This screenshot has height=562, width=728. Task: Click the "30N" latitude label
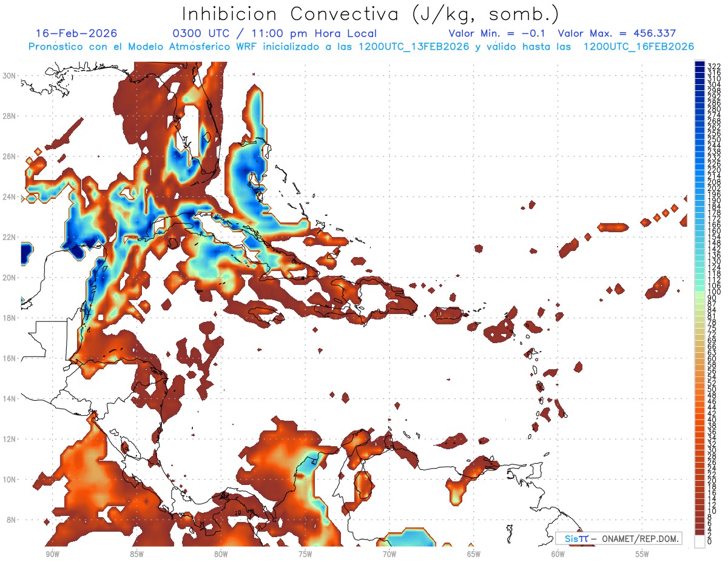click(x=10, y=75)
